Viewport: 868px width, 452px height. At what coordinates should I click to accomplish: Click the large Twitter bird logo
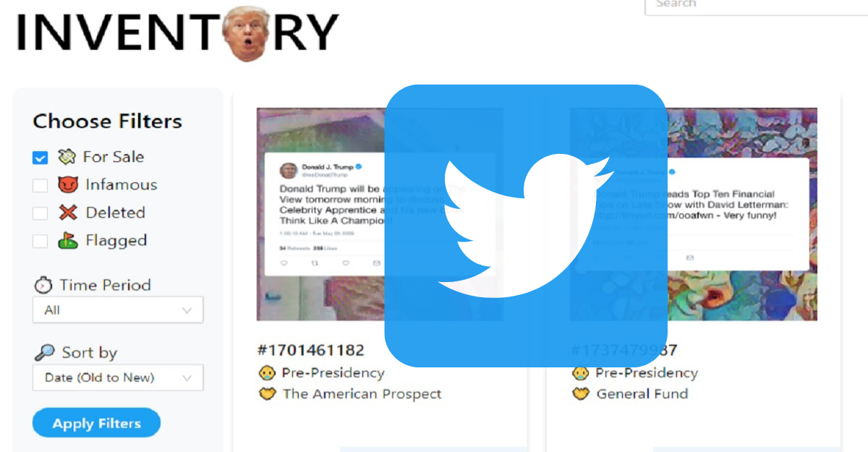point(525,226)
